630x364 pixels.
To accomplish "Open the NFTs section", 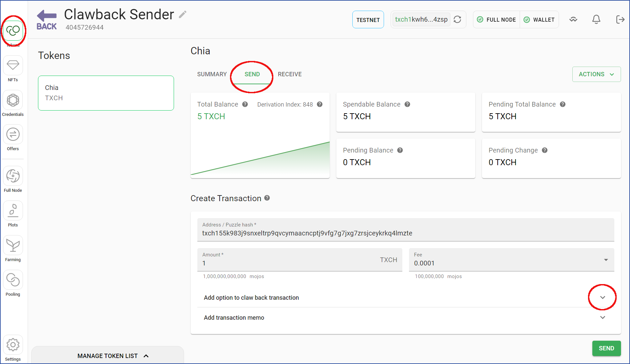I will pos(13,65).
